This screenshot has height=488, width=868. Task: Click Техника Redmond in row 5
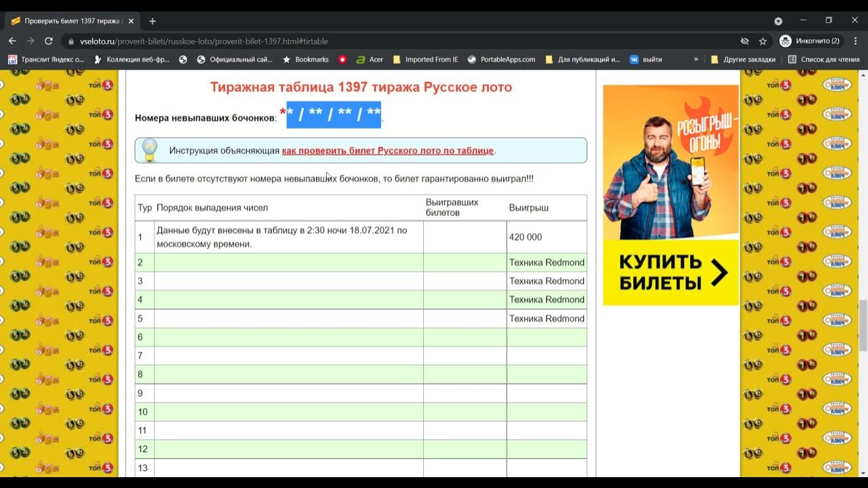coord(547,319)
